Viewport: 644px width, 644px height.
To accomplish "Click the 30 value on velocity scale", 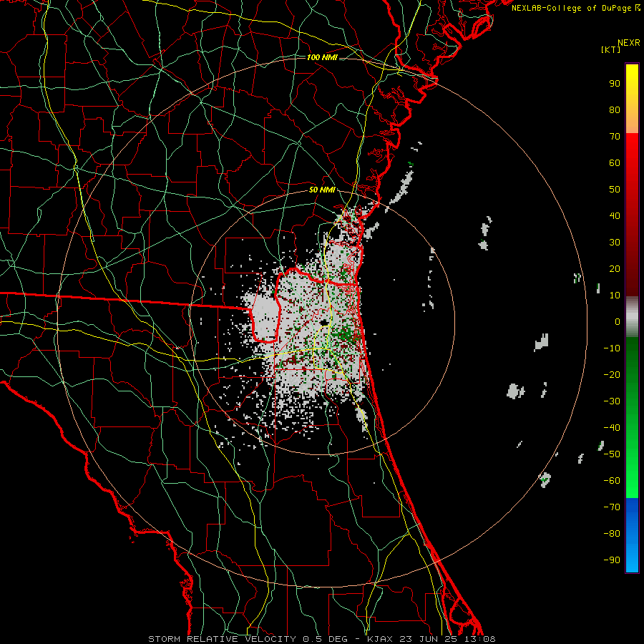I will point(615,243).
